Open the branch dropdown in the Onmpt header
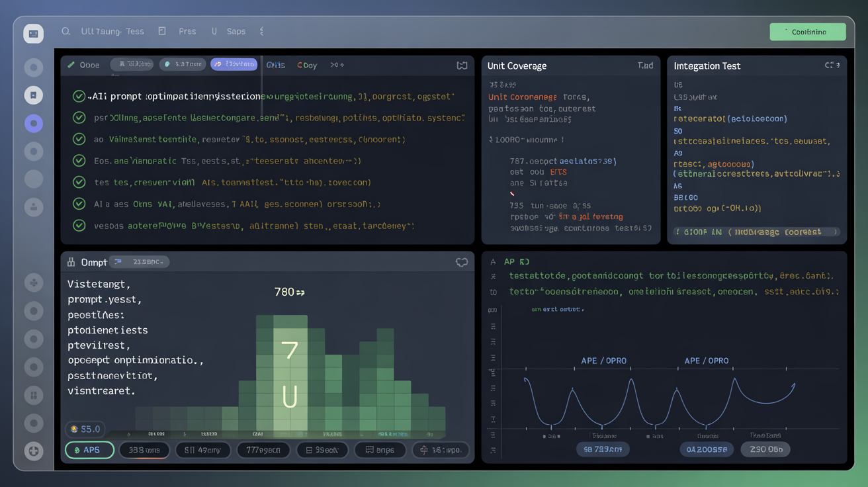 tap(140, 261)
